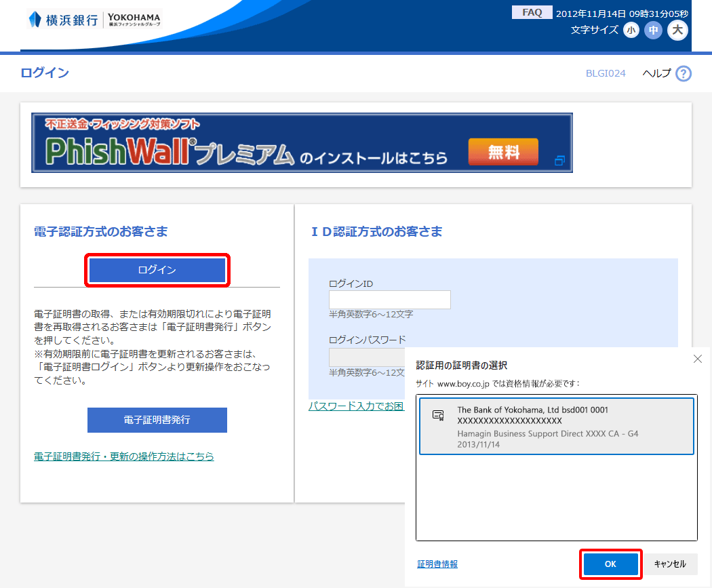
Task: Set font size to large (大)
Action: click(677, 30)
